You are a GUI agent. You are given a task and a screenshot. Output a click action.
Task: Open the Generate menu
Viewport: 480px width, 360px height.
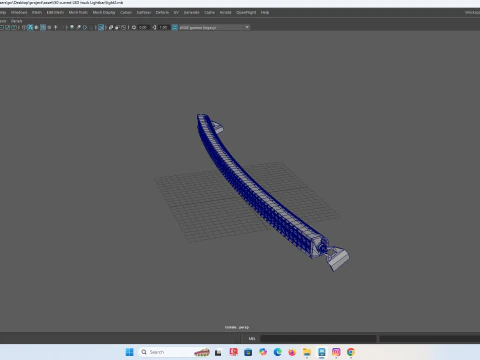pyautogui.click(x=191, y=12)
